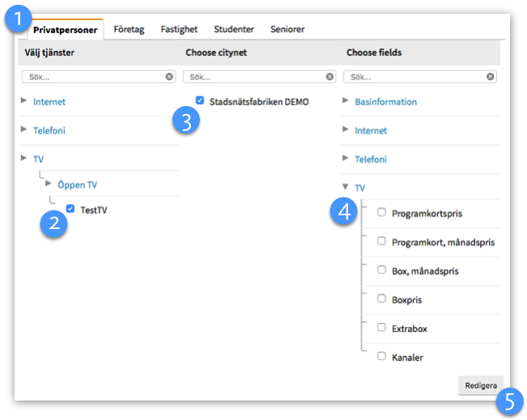Select the Seniorer tab
Screen dimensions: 527x420
point(287,29)
